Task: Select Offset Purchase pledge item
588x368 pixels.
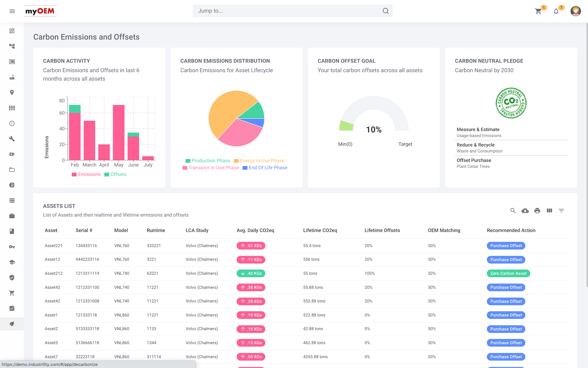Action: click(x=511, y=163)
